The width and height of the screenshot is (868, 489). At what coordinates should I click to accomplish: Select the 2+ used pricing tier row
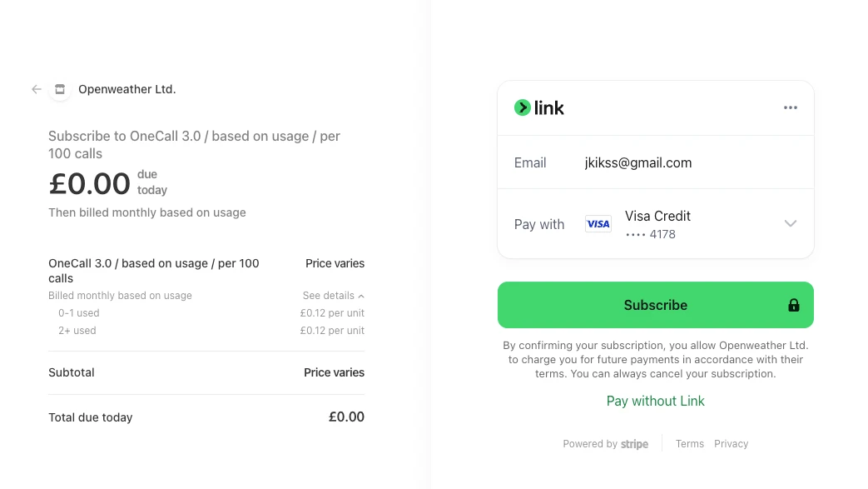tap(206, 331)
